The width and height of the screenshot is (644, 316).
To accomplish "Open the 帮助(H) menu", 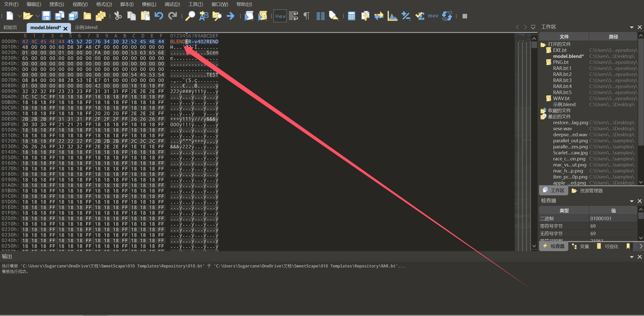I will pyautogui.click(x=245, y=4).
